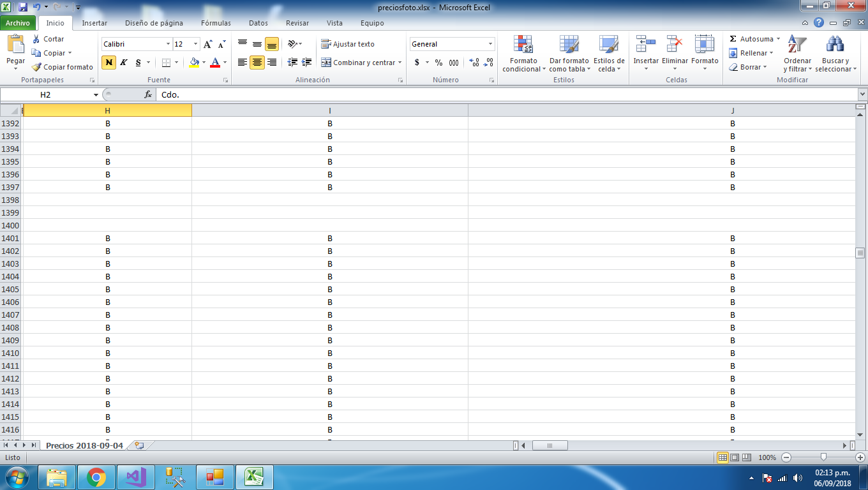Switch to the Insertar tab
This screenshot has height=490, width=868.
pos(94,23)
